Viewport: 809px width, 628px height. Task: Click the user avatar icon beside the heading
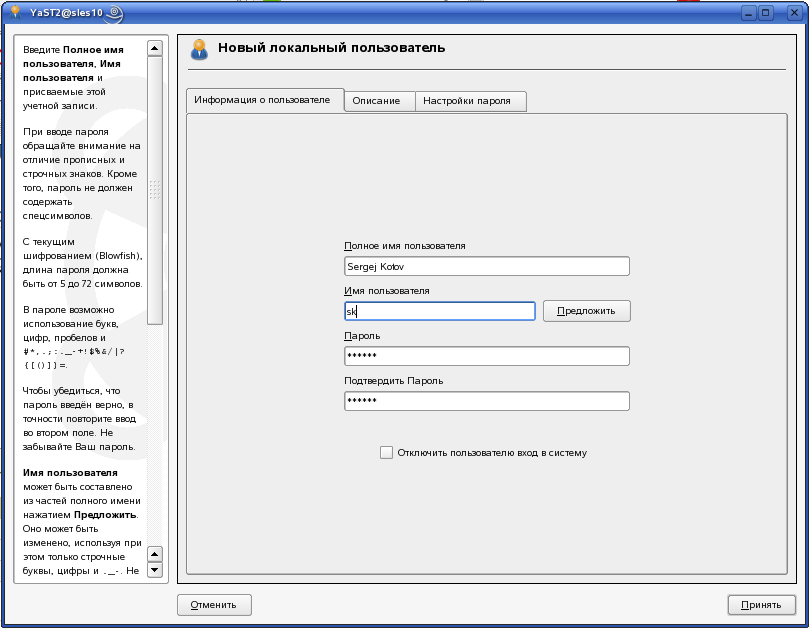(199, 50)
